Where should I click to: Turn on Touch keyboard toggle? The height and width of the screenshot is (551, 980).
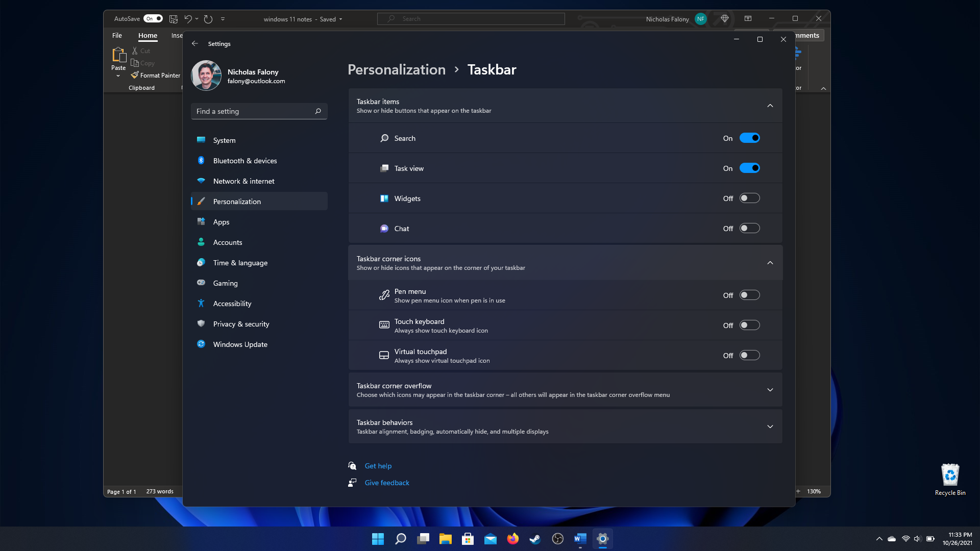click(x=749, y=325)
